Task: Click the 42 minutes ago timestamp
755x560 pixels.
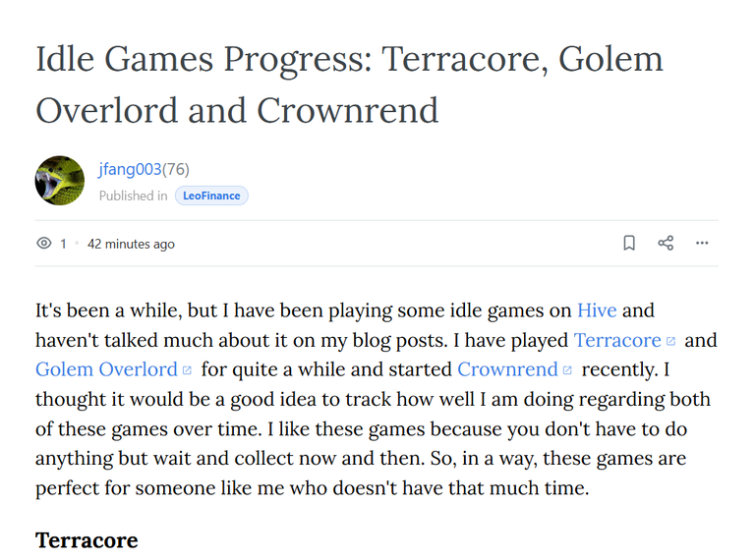Action: [x=131, y=244]
